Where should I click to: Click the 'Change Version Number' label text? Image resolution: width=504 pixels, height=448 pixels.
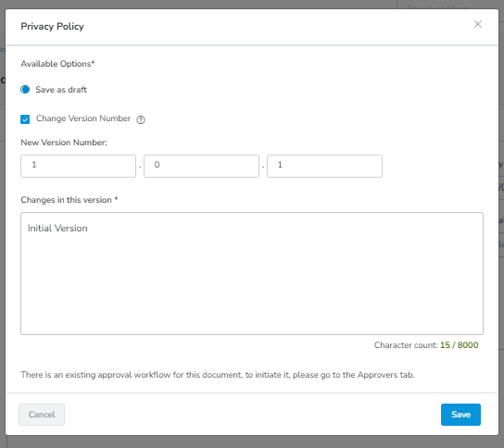(83, 118)
